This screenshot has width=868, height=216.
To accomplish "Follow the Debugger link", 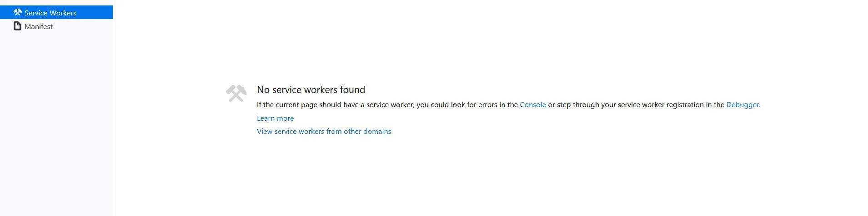I will click(743, 104).
